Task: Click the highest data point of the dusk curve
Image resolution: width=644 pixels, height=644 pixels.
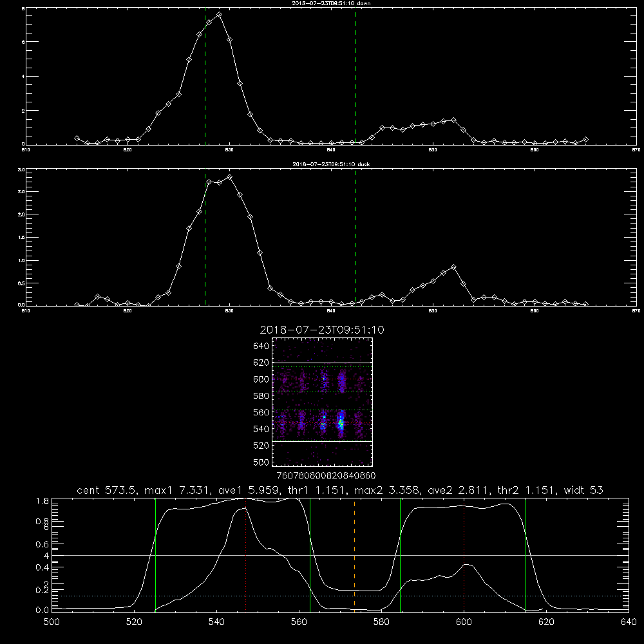Action: coord(230,177)
